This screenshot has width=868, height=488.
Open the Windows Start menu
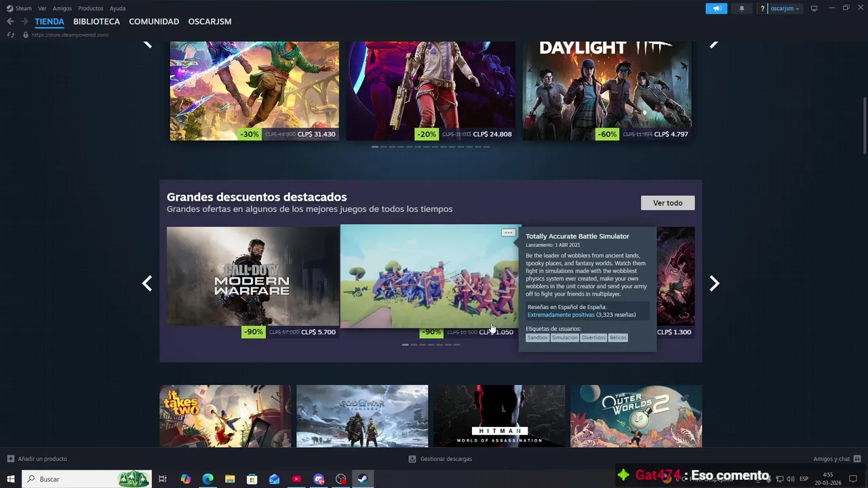coord(10,479)
